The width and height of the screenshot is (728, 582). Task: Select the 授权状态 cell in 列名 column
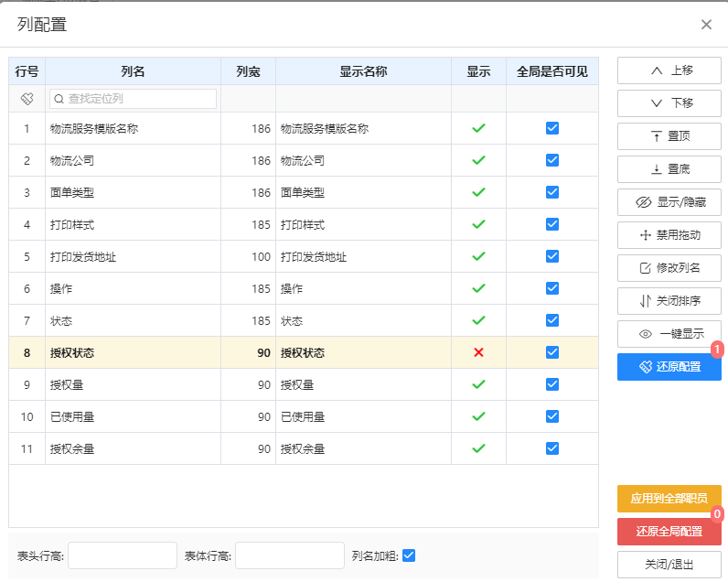(133, 352)
